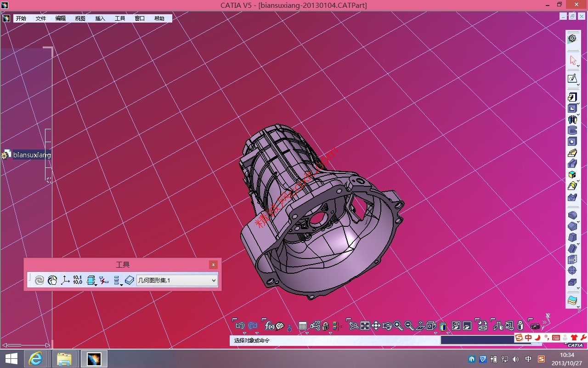Image resolution: width=588 pixels, height=368 pixels.
Task: Click the Create Datum cube icon
Action: (91, 280)
